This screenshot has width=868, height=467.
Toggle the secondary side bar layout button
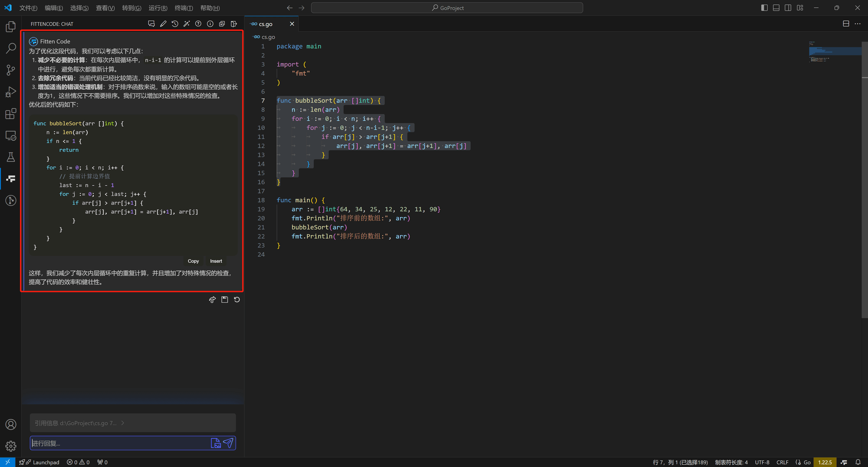click(x=788, y=8)
